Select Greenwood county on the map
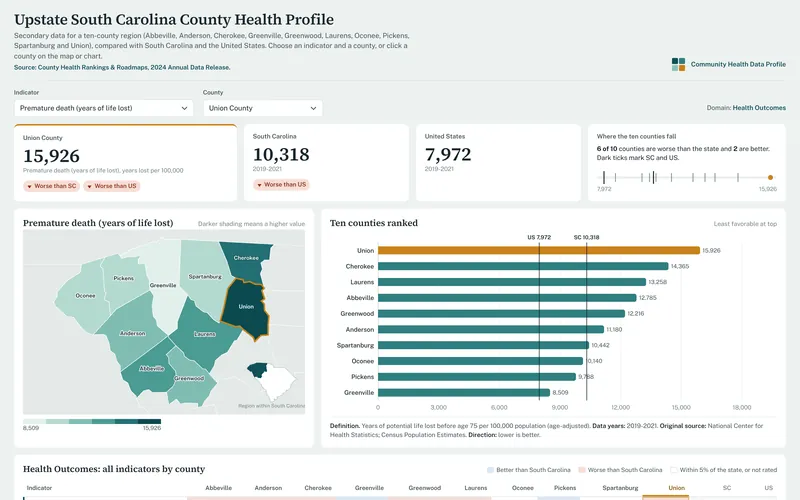800x500 pixels. click(189, 380)
